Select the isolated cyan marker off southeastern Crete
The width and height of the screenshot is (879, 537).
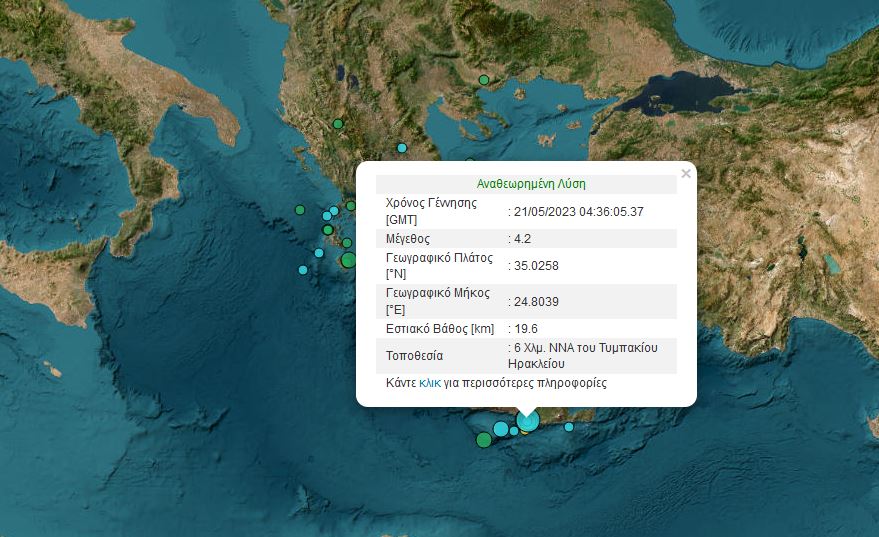point(569,427)
